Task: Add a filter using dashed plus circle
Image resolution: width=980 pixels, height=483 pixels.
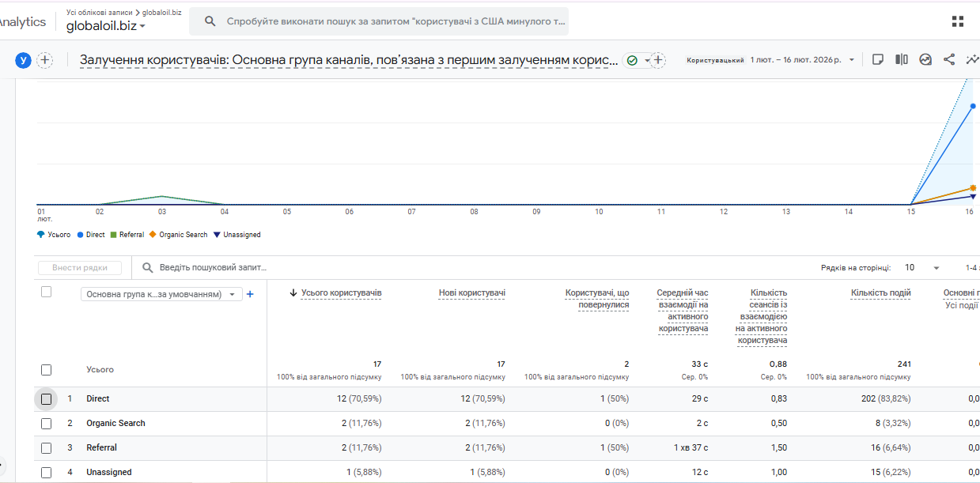Action: point(658,60)
